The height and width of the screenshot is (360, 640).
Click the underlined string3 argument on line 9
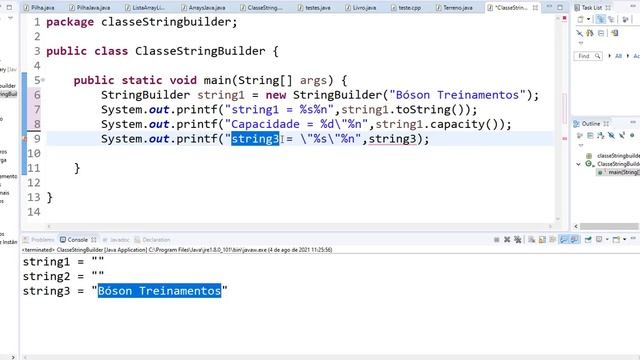392,139
